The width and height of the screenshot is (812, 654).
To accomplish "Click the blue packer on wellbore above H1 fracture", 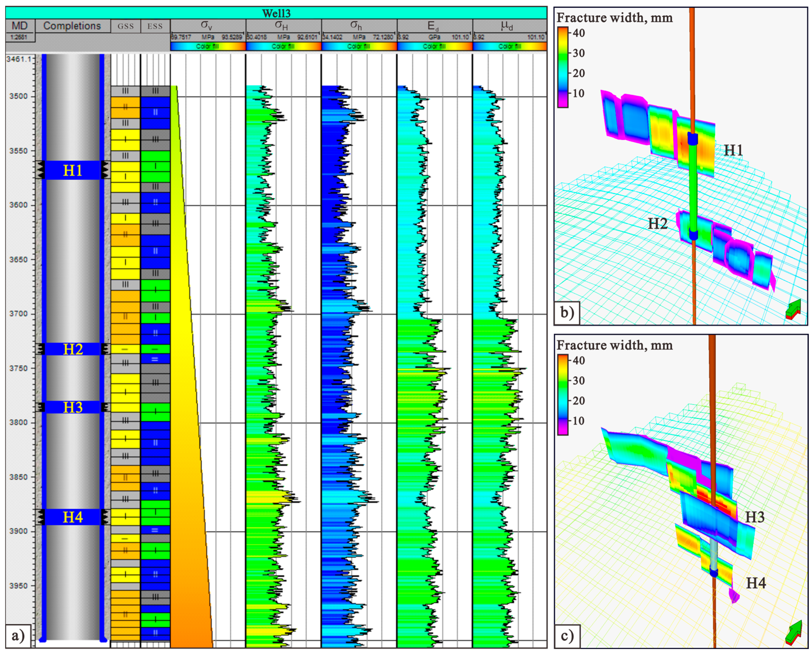I will coord(693,139).
